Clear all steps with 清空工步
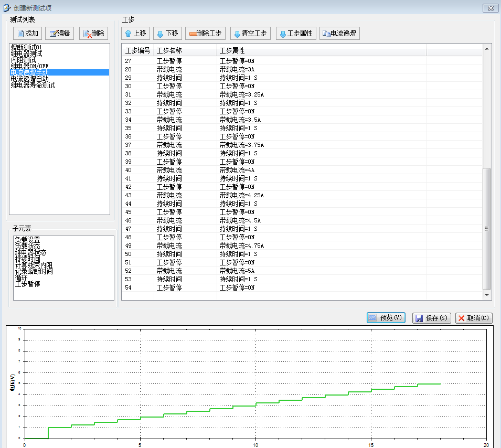The width and height of the screenshot is (501, 448). coord(251,33)
